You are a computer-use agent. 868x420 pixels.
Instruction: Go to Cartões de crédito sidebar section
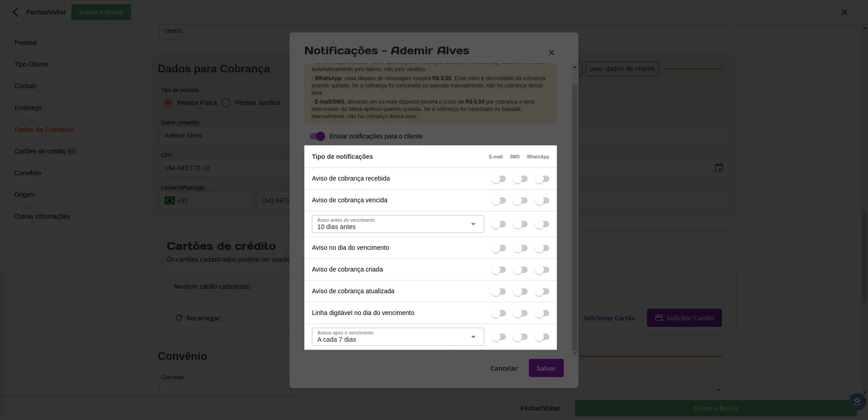[45, 151]
